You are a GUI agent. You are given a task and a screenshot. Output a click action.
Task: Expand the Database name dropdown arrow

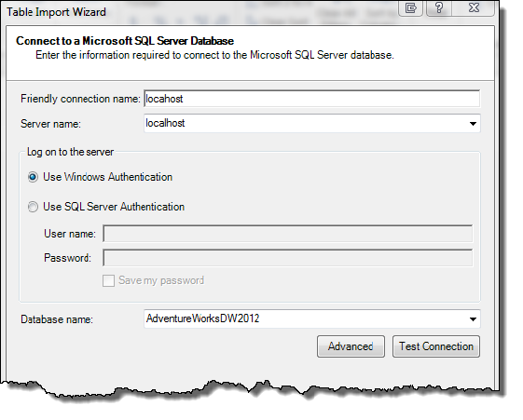473,319
